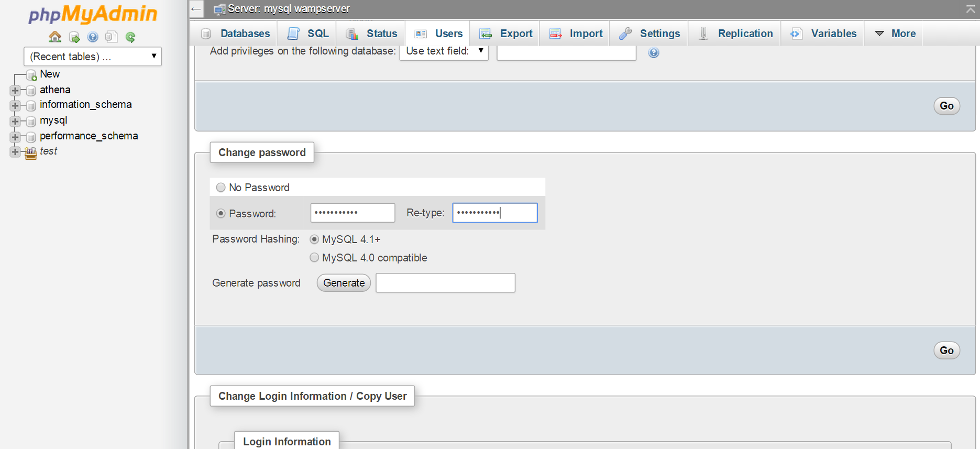Viewport: 980px width, 449px height.
Task: Expand the test database tree
Action: tap(15, 152)
